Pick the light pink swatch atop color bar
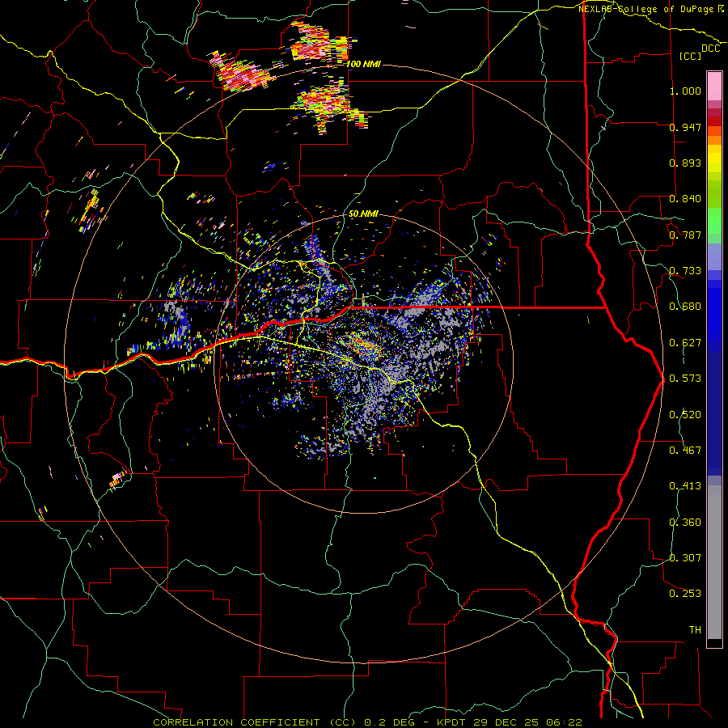The image size is (728, 728). 714,86
